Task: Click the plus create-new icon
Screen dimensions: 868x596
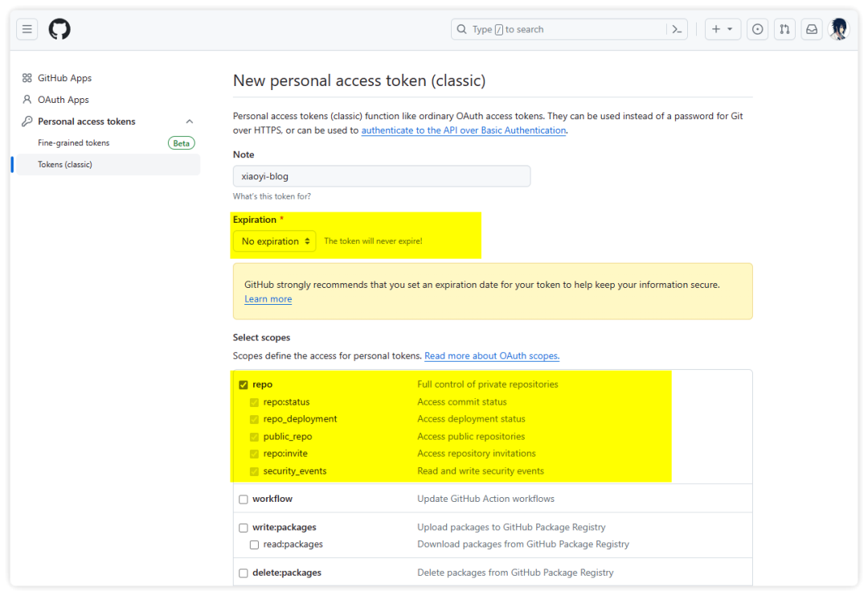Action: tap(716, 30)
